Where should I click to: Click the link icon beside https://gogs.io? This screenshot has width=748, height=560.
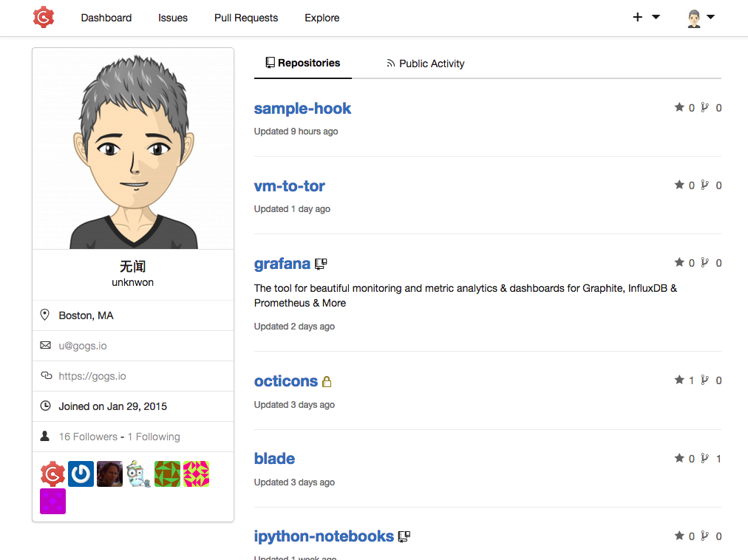coord(46,375)
